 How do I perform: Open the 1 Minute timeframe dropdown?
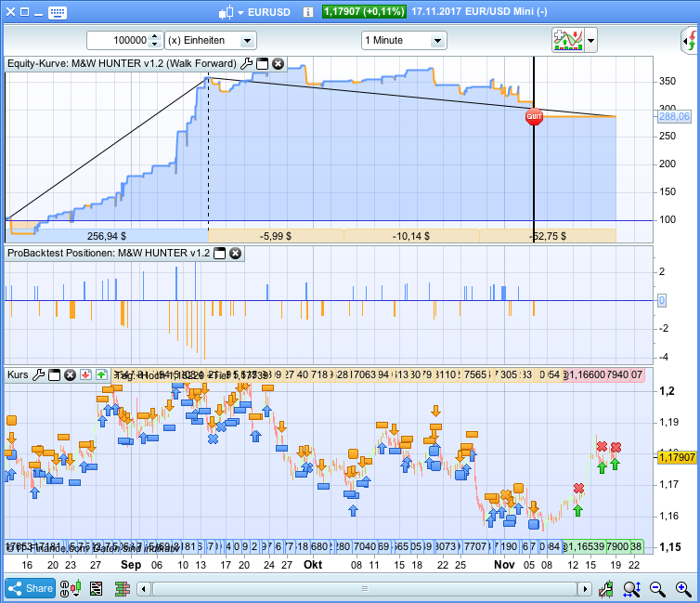point(437,41)
